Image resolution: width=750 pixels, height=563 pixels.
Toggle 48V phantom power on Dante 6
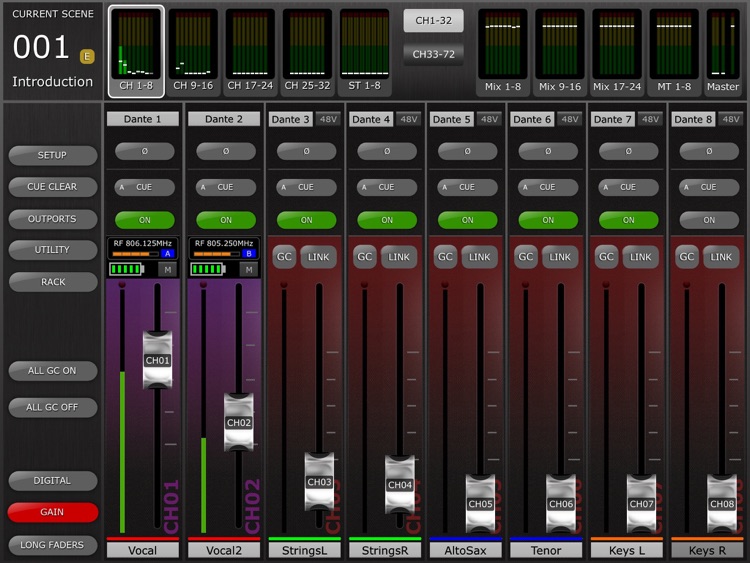coord(570,119)
